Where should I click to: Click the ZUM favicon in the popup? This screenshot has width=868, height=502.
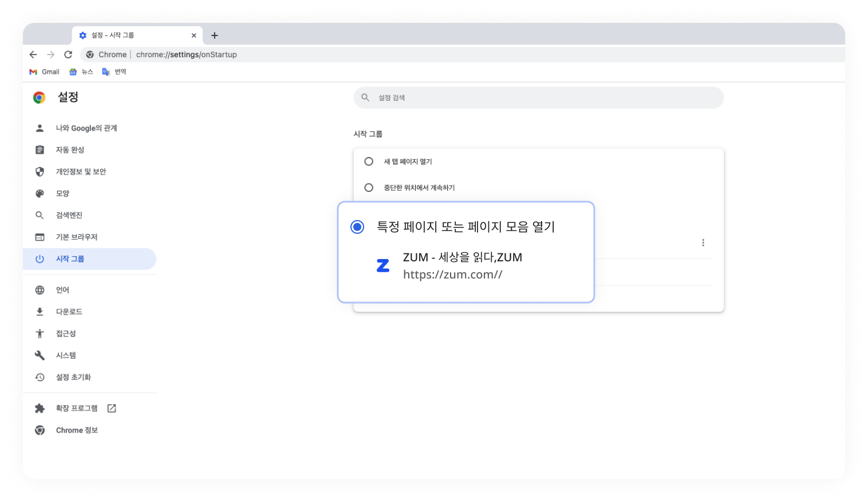pyautogui.click(x=384, y=265)
